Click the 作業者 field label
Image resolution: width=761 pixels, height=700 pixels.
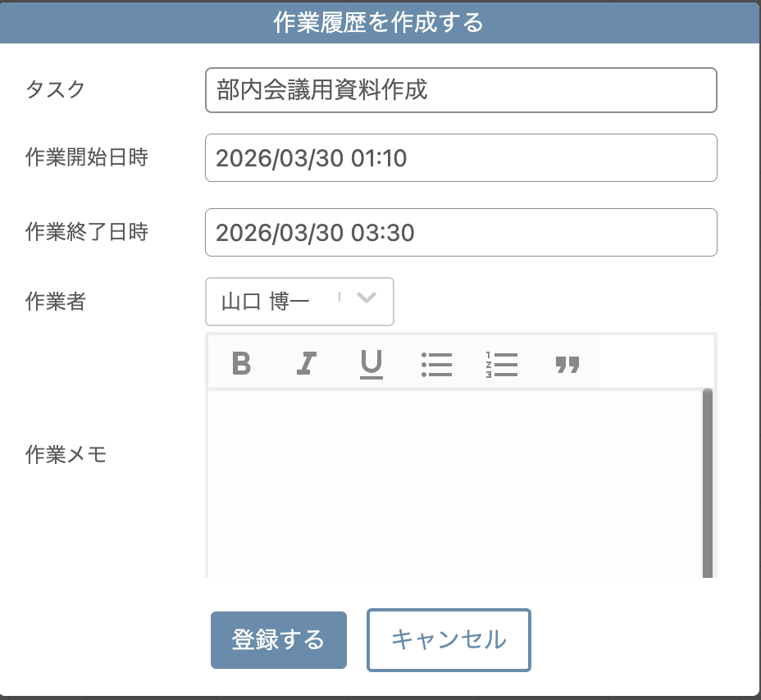(54, 302)
